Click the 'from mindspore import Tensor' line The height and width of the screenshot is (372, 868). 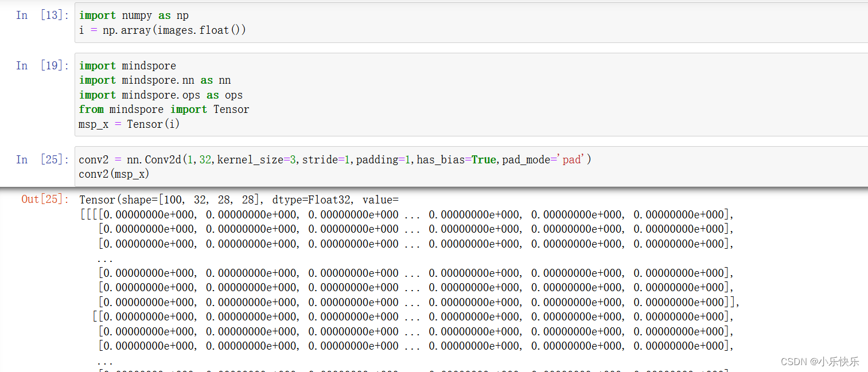[x=164, y=109]
